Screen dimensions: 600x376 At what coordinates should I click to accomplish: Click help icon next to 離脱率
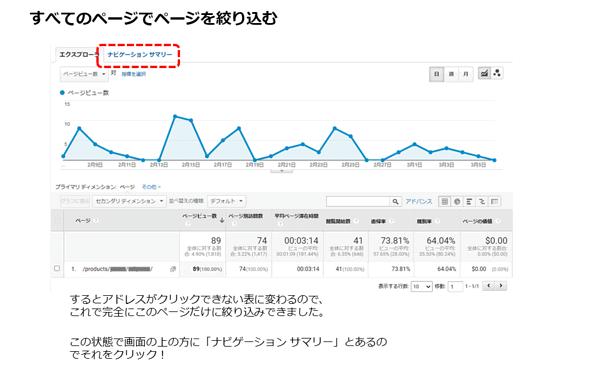tap(437, 221)
